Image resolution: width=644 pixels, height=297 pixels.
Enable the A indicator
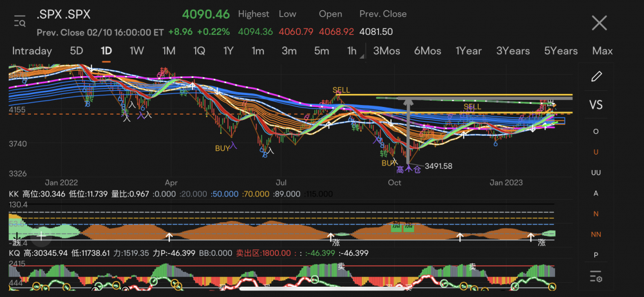[x=596, y=193]
